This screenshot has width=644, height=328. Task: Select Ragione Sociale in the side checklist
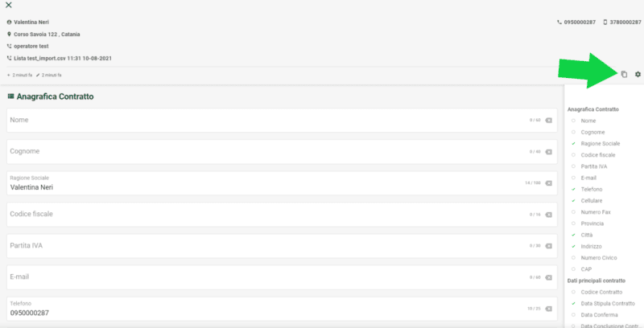601,144
